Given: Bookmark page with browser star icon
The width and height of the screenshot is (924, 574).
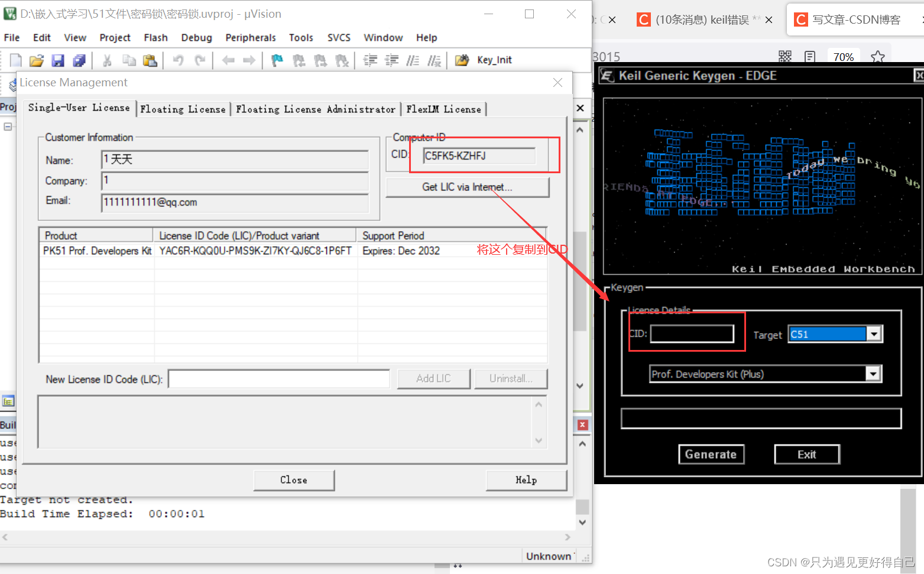Looking at the screenshot, I should pyautogui.click(x=878, y=57).
